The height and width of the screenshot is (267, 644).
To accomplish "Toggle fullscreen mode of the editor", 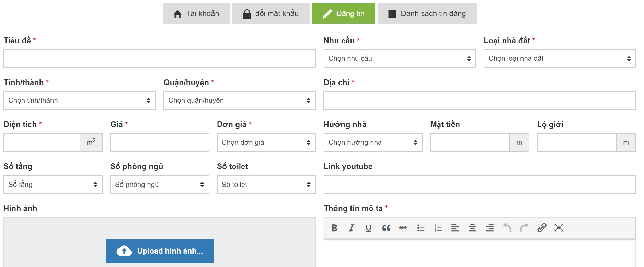I will pyautogui.click(x=559, y=228).
